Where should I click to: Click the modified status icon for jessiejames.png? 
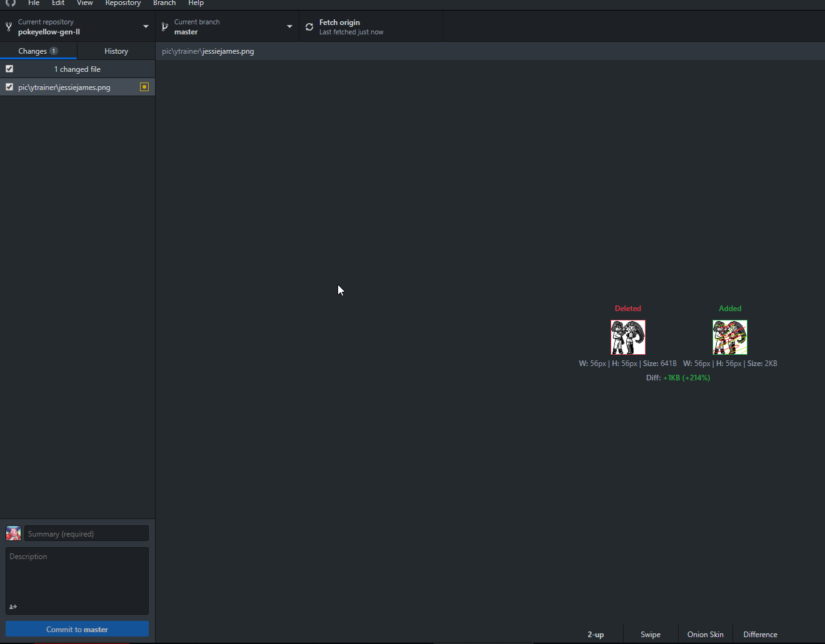pyautogui.click(x=144, y=87)
